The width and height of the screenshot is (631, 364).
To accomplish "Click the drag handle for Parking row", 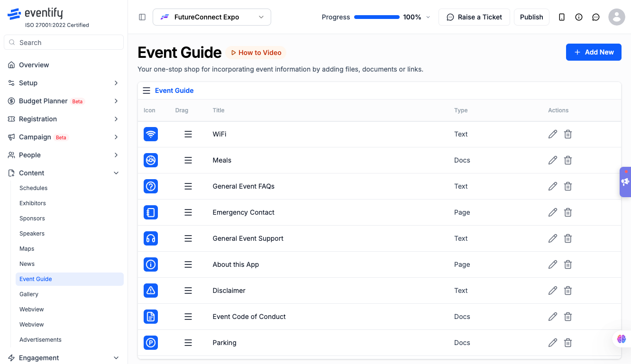I will pos(188,343).
